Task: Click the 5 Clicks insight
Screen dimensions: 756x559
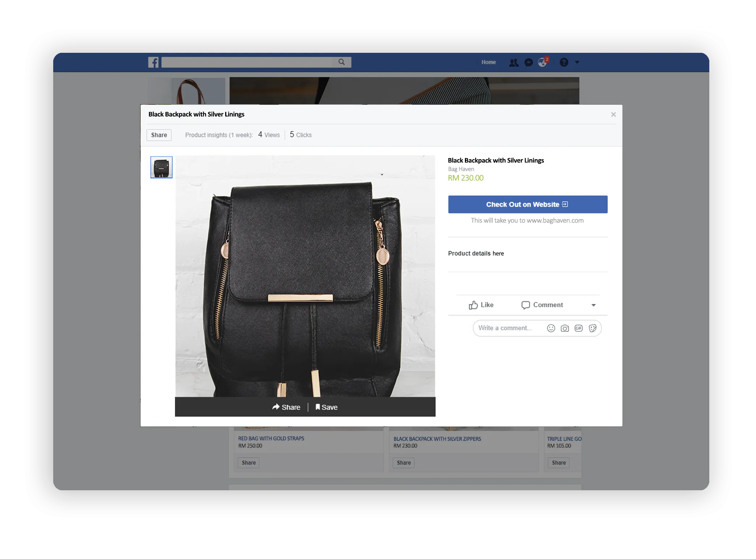Action: click(301, 135)
